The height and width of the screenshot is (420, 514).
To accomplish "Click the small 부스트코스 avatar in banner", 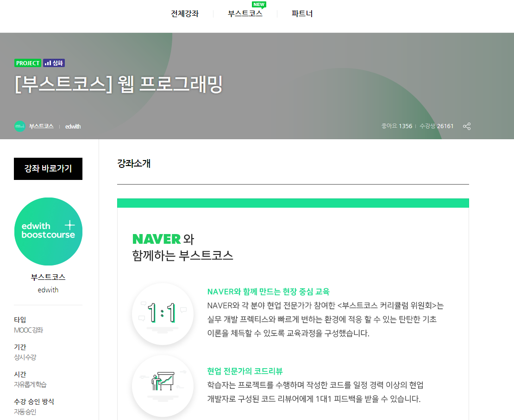I will (x=19, y=126).
